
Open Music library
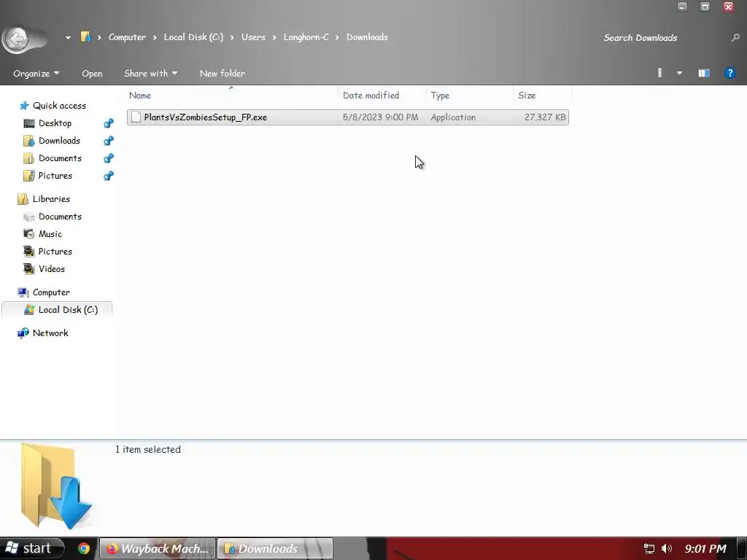tap(50, 234)
